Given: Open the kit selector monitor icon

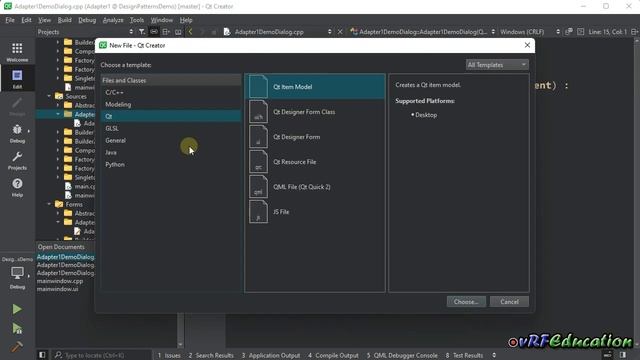Looking at the screenshot, I should coord(17,273).
